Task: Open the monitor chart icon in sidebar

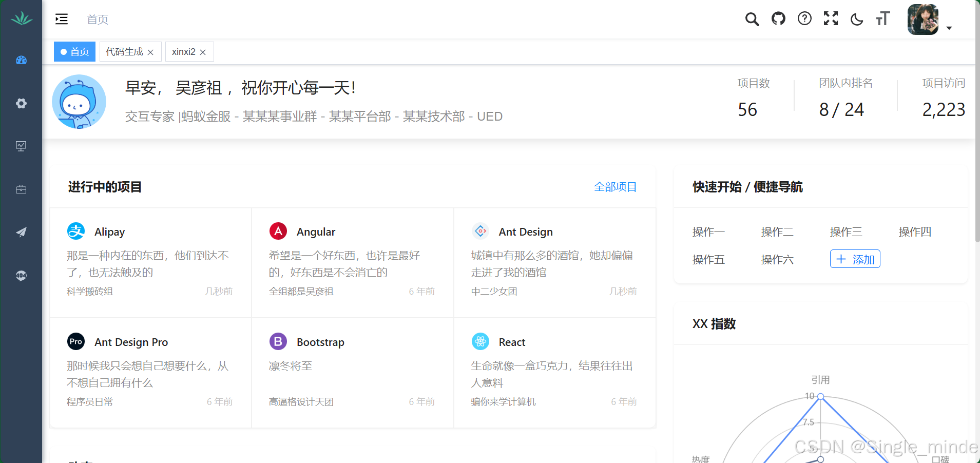Action: coord(21,146)
